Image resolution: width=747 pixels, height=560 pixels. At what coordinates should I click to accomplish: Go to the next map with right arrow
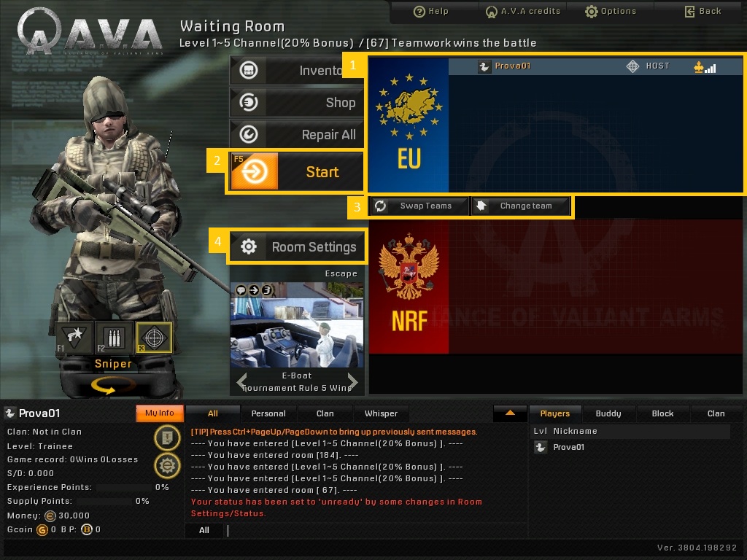(x=353, y=381)
